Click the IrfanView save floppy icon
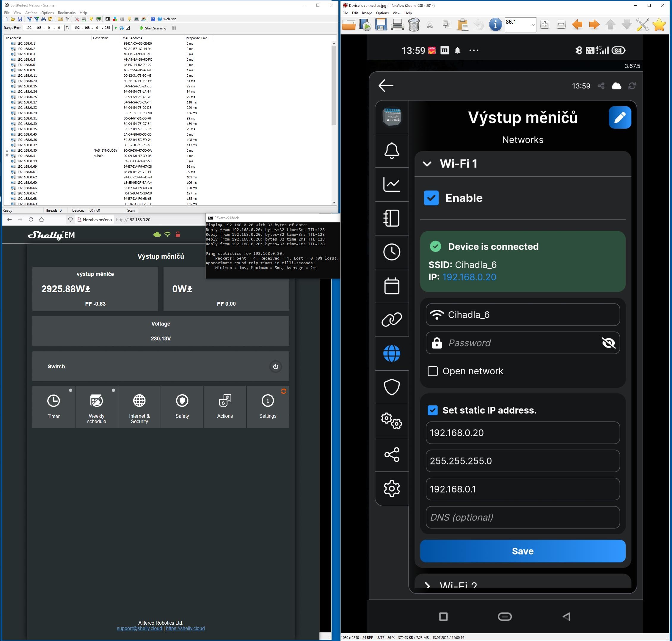The image size is (672, 641). click(381, 25)
